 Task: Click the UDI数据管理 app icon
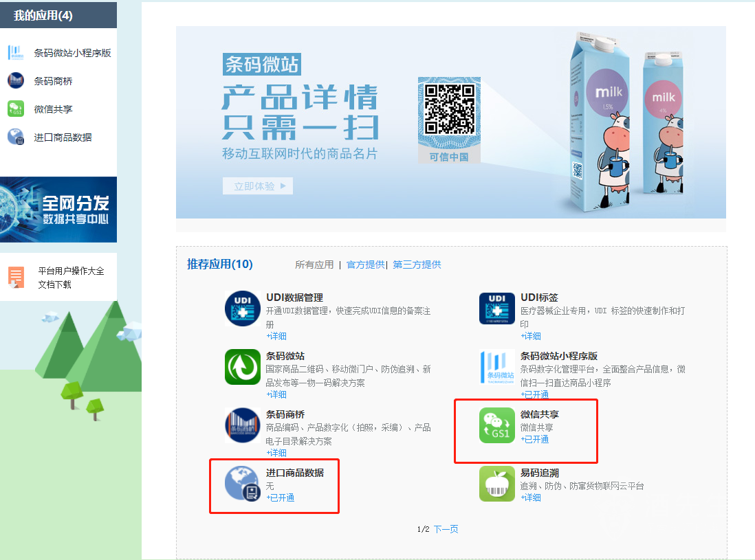[x=243, y=309]
